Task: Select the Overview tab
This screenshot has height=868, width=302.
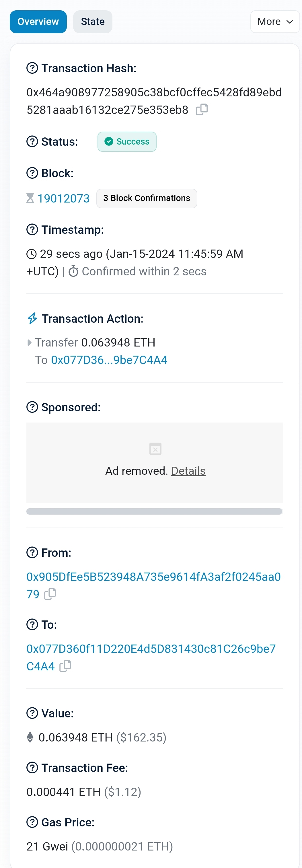Action: 38,22
